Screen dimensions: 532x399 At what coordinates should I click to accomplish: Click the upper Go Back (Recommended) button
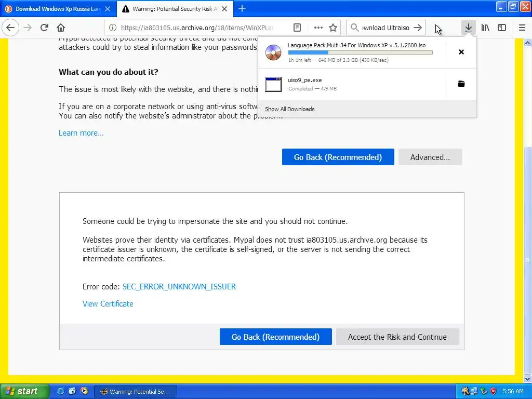(338, 157)
